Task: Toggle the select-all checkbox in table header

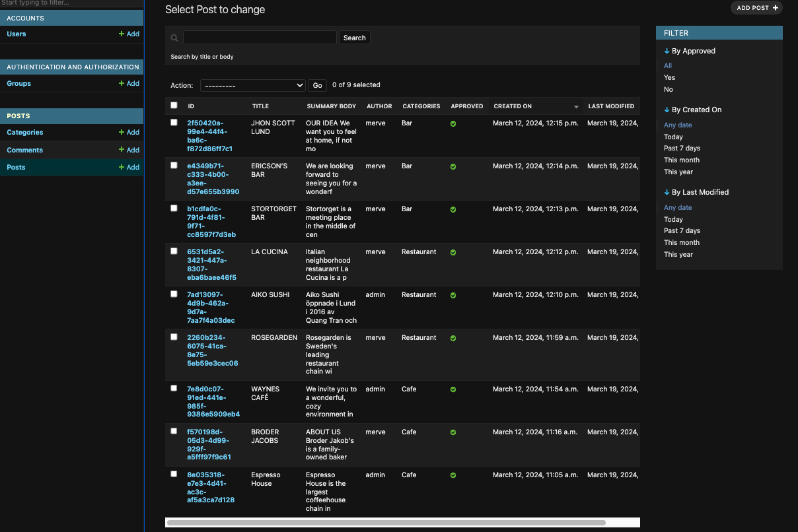Action: 174,105
